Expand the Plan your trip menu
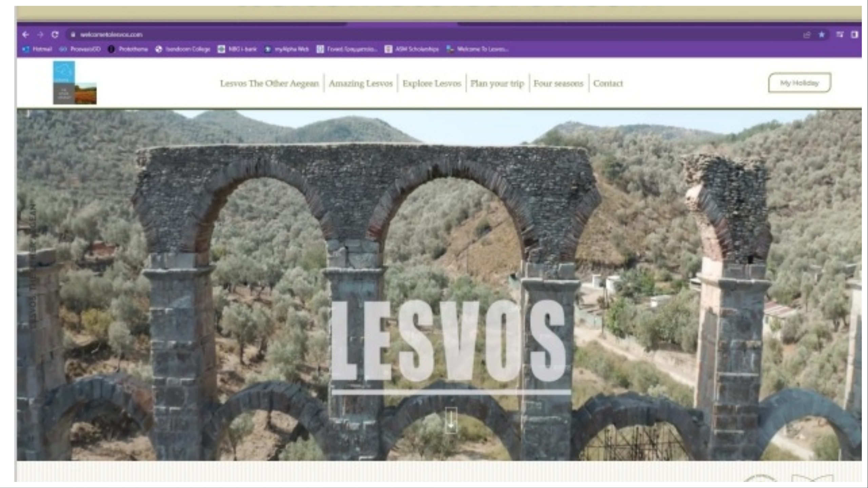This screenshot has height=488, width=868. 497,83
